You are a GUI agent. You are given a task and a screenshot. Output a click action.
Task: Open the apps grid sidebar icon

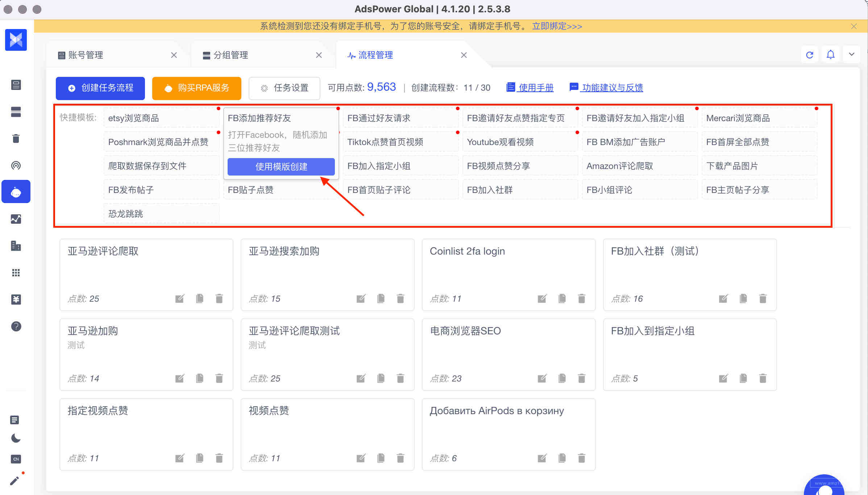[x=16, y=273]
